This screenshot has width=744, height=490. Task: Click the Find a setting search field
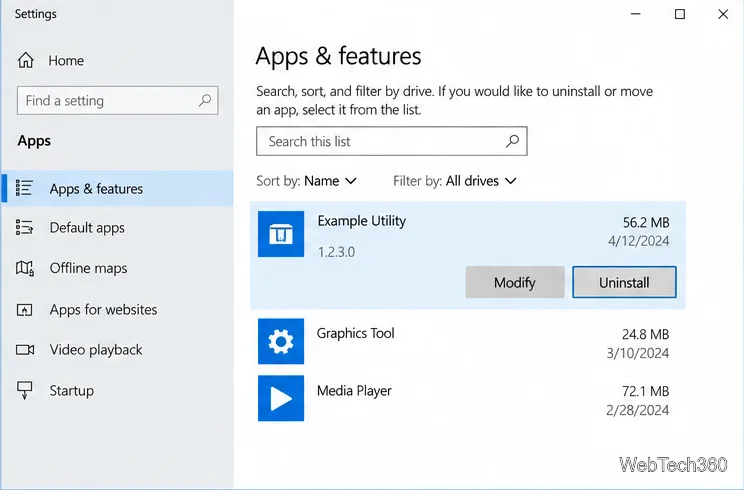coord(117,101)
